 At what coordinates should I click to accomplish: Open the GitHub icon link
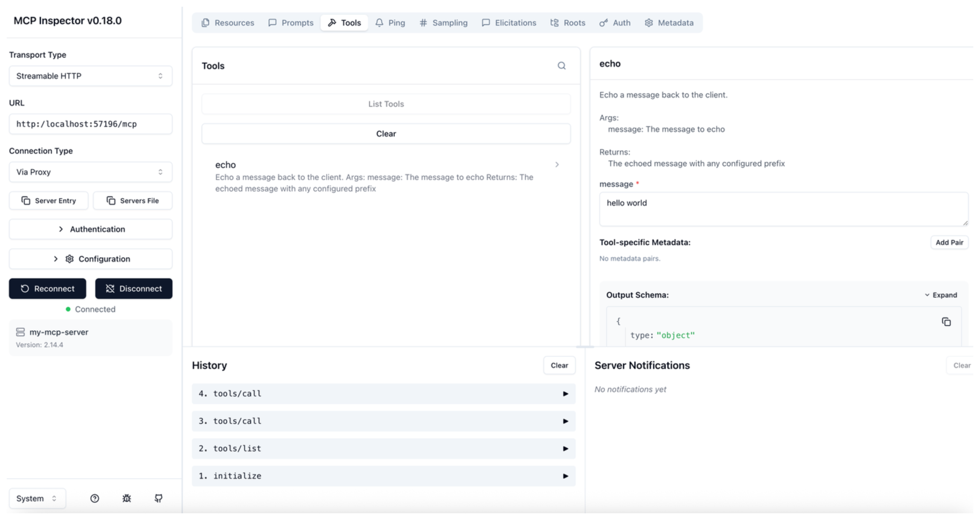(159, 498)
